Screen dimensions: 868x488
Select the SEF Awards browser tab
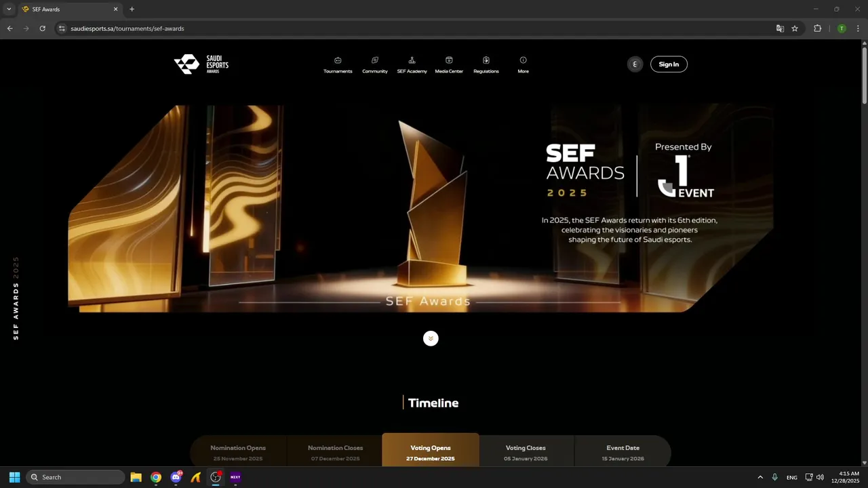click(70, 9)
